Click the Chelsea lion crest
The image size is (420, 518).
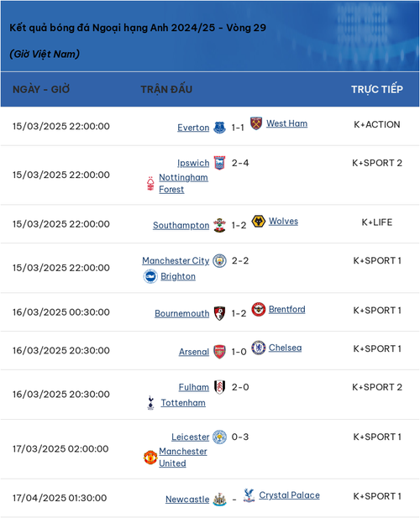coord(259,348)
